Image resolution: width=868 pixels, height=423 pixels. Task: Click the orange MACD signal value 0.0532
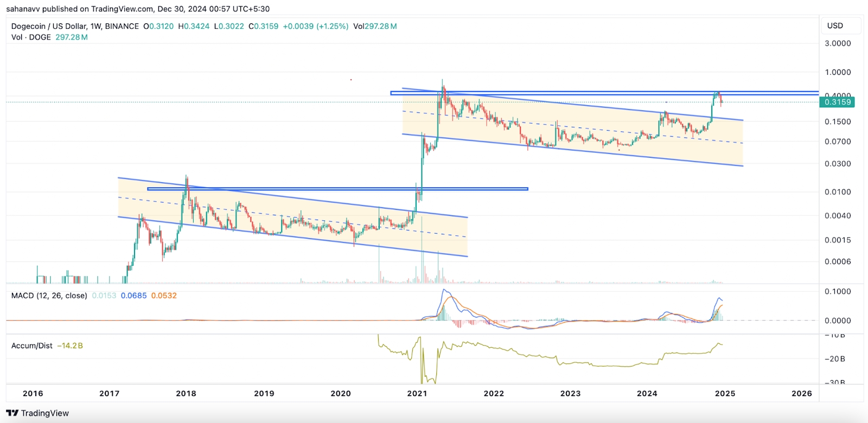[x=164, y=296]
